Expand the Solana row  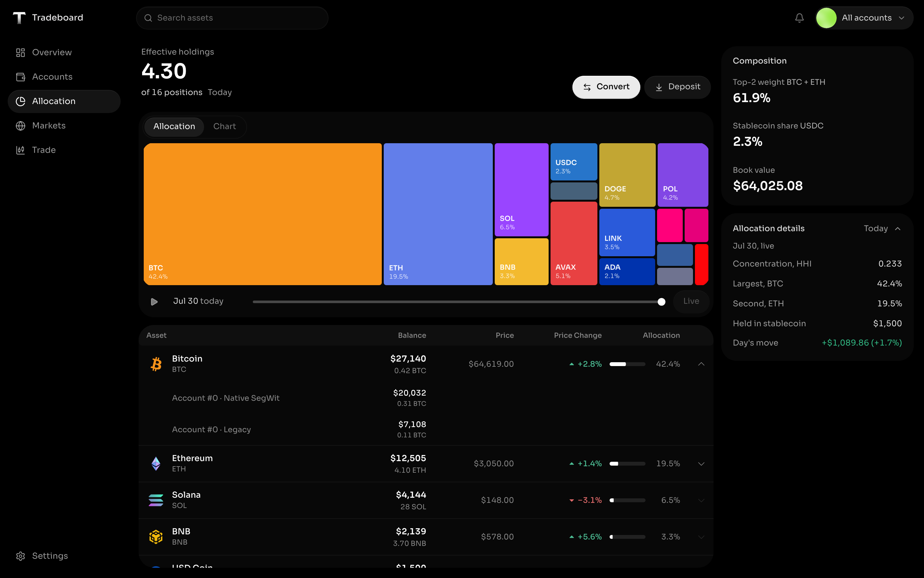click(x=701, y=500)
